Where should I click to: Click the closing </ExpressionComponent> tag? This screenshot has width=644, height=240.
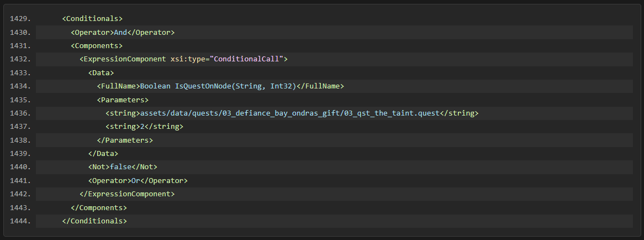(127, 194)
